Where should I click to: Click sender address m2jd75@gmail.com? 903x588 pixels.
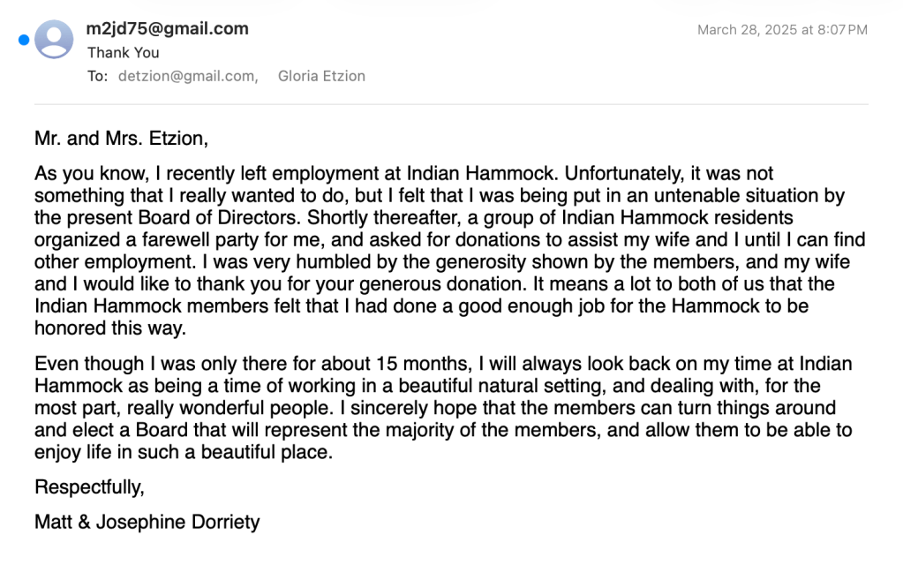(x=167, y=29)
